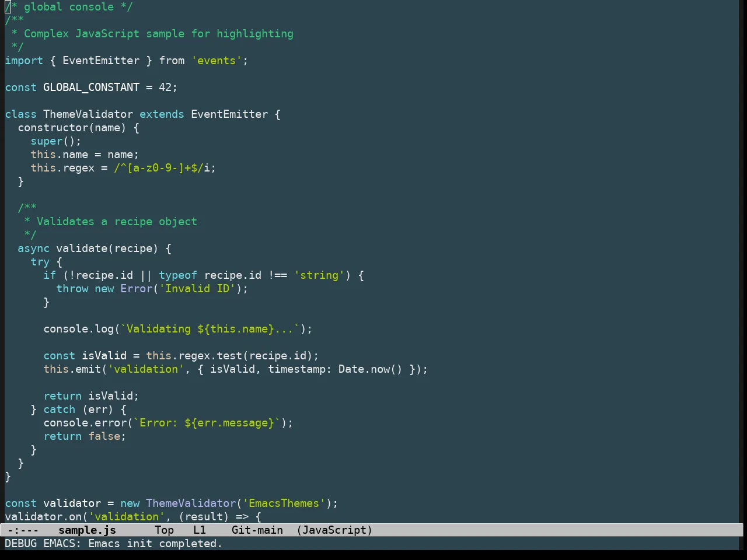
Task: Click the `Validating ${this.name}...` template string
Action: click(x=210, y=329)
